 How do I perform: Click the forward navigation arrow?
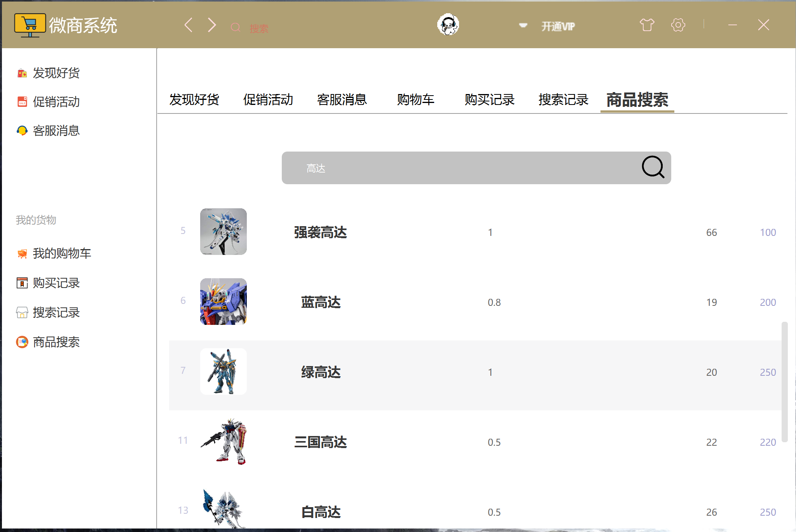pos(211,24)
